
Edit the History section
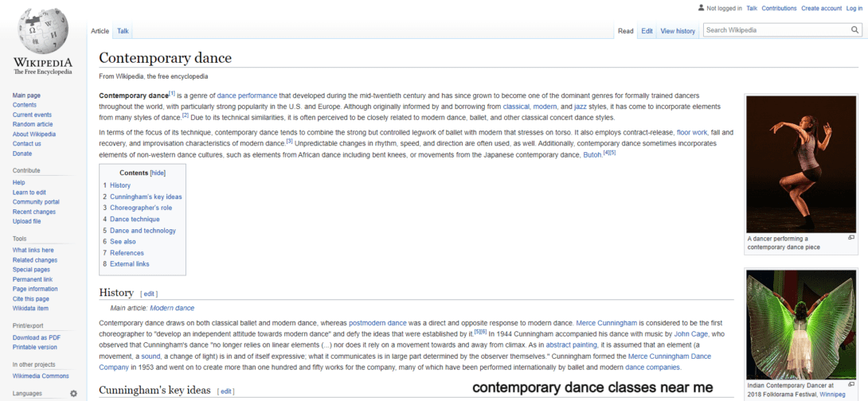pos(149,294)
